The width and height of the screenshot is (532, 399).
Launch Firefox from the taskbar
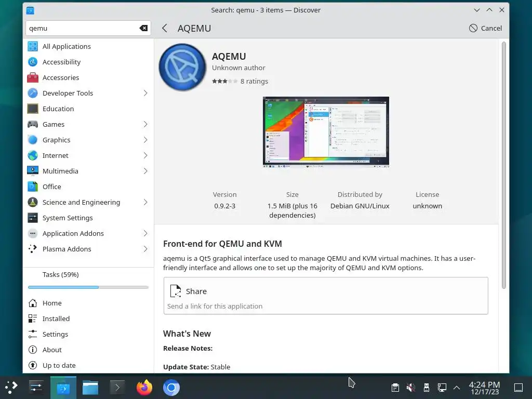[x=144, y=388]
